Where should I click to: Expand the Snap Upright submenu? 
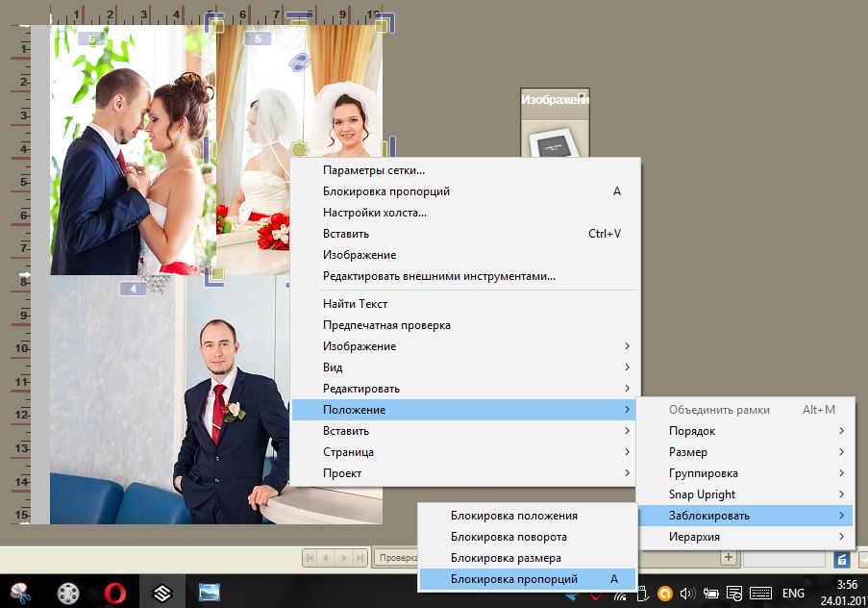[x=746, y=494]
